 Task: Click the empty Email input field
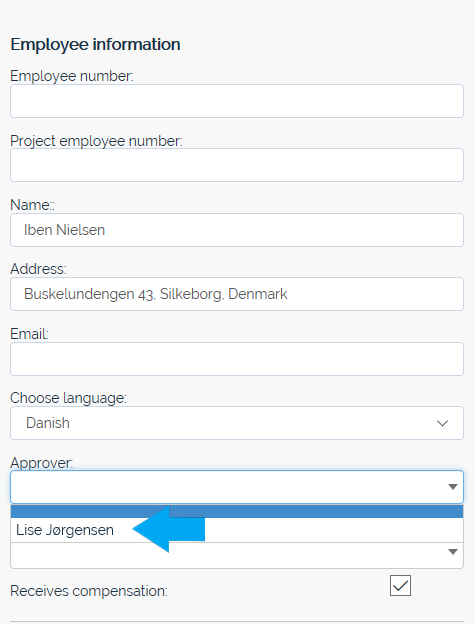point(237,359)
